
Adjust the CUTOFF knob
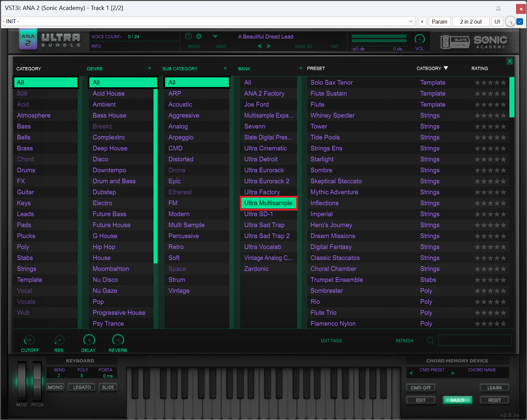click(x=29, y=340)
